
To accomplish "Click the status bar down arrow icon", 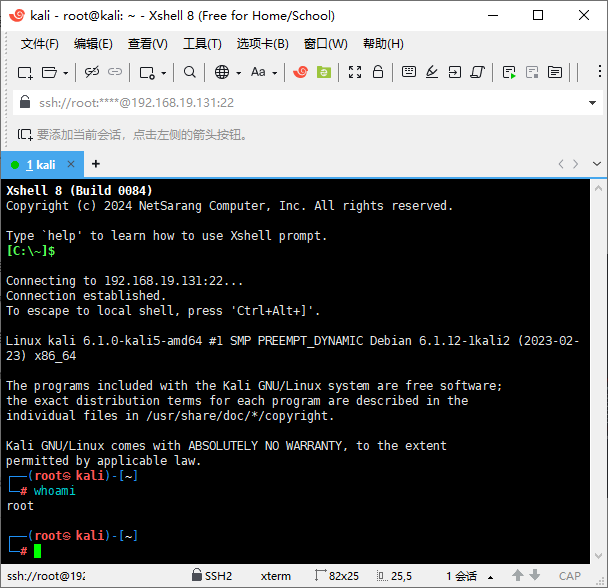I will coord(535,575).
